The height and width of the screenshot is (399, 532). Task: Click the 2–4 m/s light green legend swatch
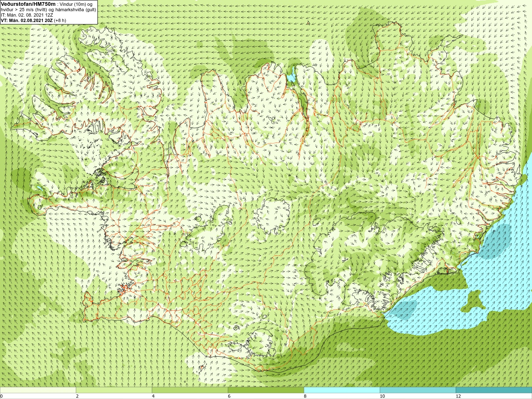[x=114, y=390]
